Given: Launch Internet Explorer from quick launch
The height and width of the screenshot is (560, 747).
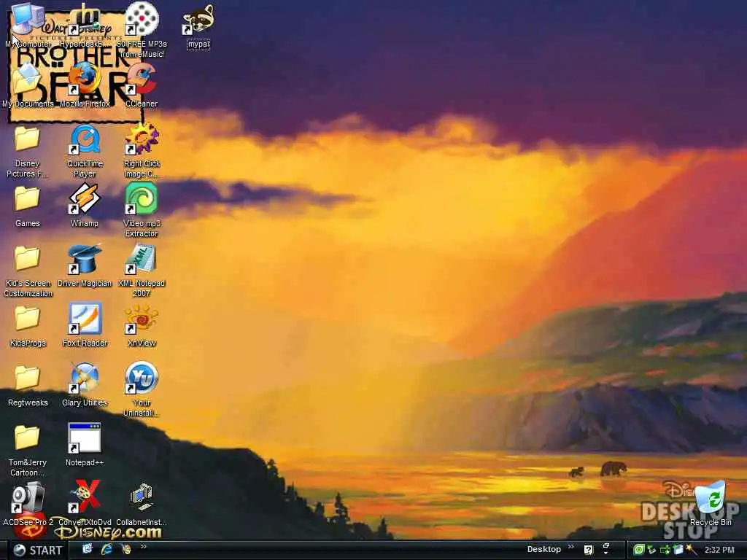Looking at the screenshot, I should [107, 549].
